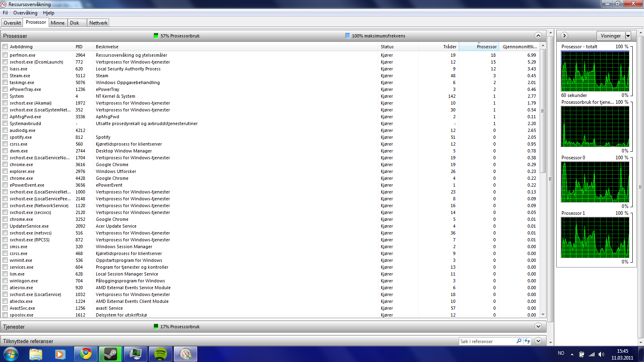Tick the dwm.exe checkbox
Screen dimensions: 644x362
pos(5,151)
